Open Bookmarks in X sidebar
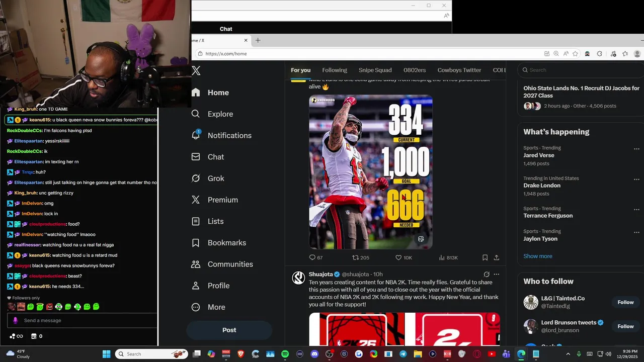 point(218,243)
